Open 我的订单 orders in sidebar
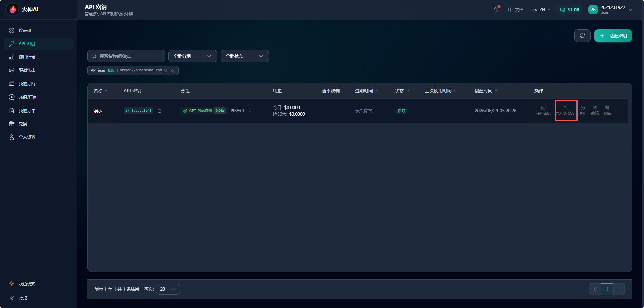 click(x=39, y=111)
